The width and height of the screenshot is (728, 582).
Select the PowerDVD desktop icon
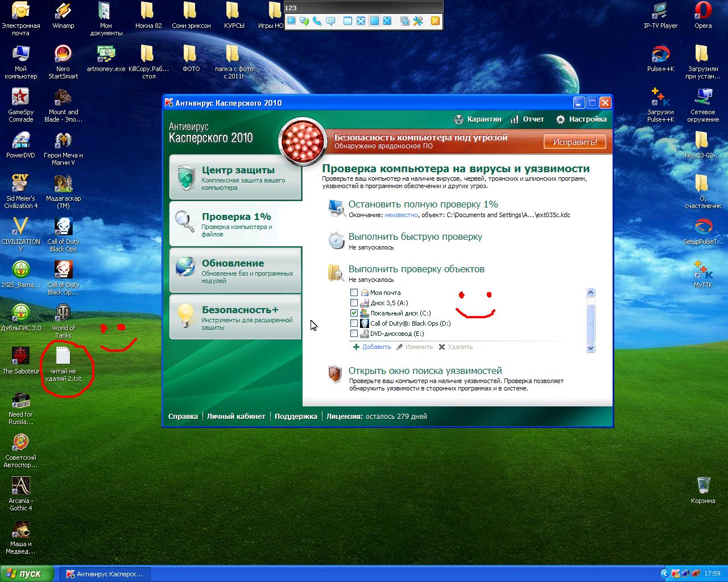pos(20,145)
